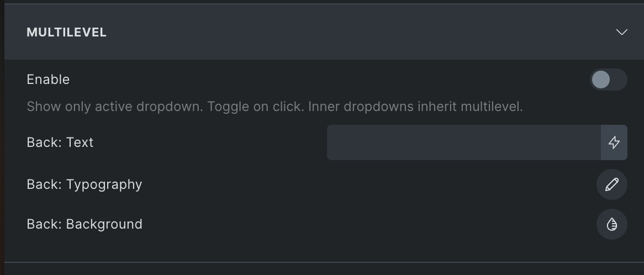
Task: Click the "Back: Background" label
Action: (84, 224)
